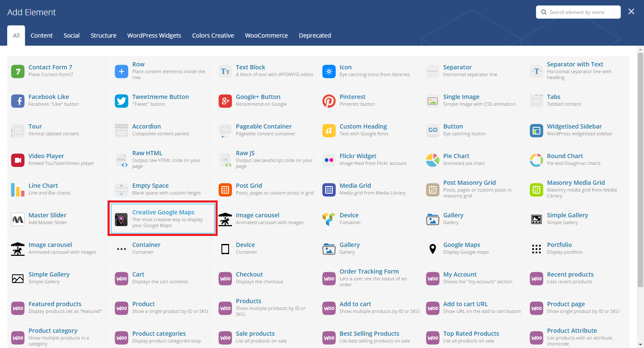Add the Separator element
The image size is (644, 348).
(x=474, y=71)
